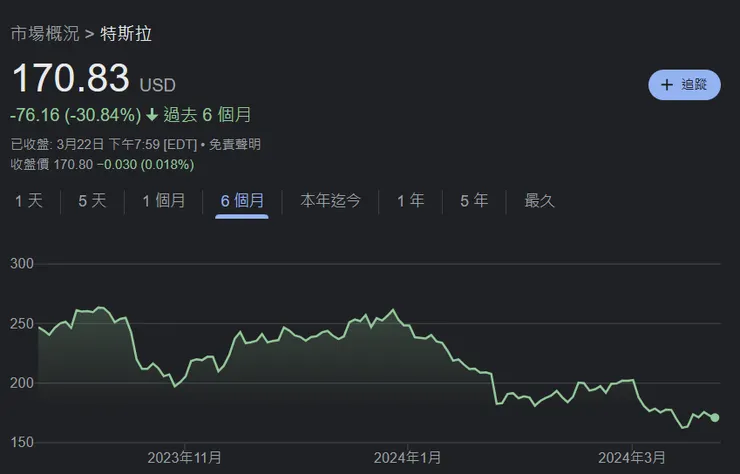Image resolution: width=740 pixels, height=474 pixels.
Task: Switch to 本年迄今 tab
Action: (x=331, y=201)
